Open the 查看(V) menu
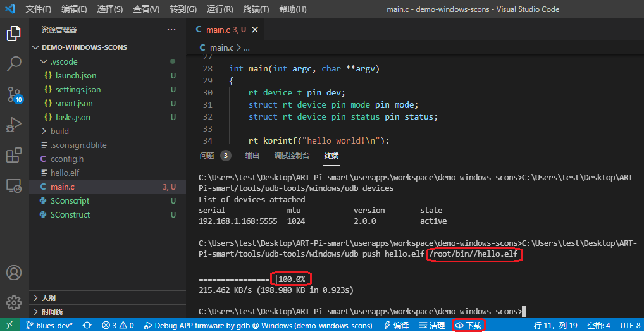 point(146,9)
